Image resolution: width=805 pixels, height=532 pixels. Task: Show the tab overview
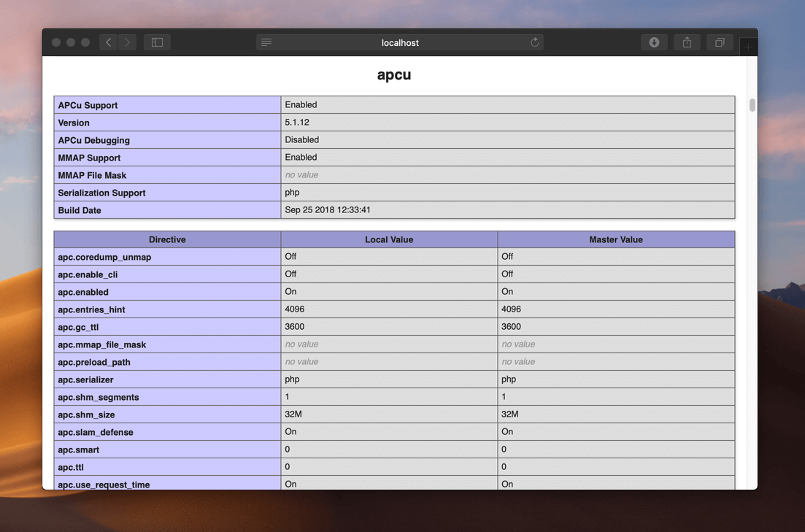click(720, 42)
